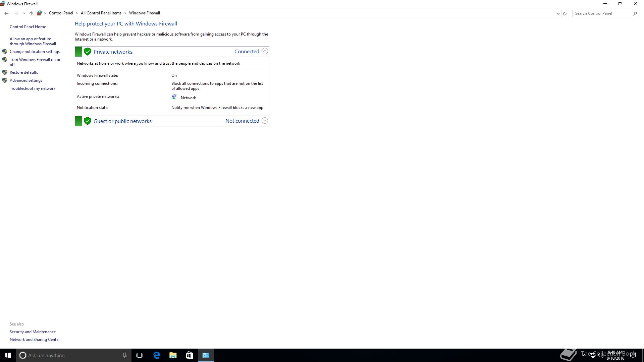Restore down the Windows Firewall window
Image resolution: width=644 pixels, height=362 pixels.
[620, 4]
